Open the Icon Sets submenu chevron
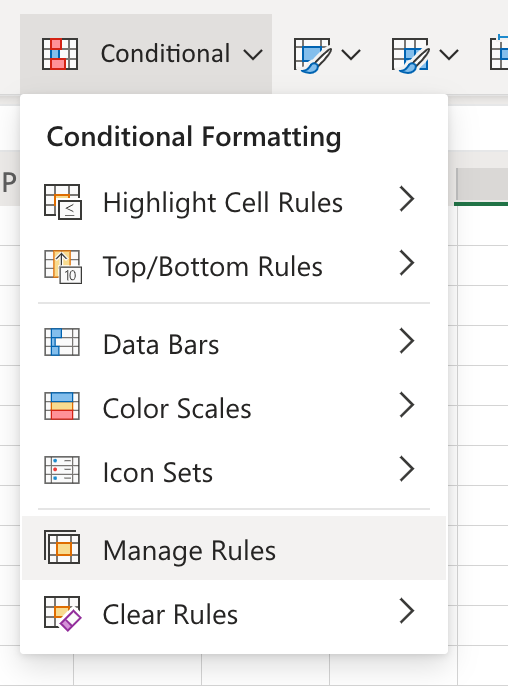This screenshot has height=686, width=508. 407,469
